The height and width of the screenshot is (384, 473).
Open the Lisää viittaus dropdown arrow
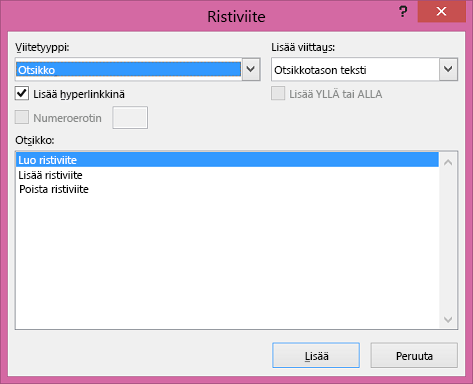pyautogui.click(x=448, y=69)
